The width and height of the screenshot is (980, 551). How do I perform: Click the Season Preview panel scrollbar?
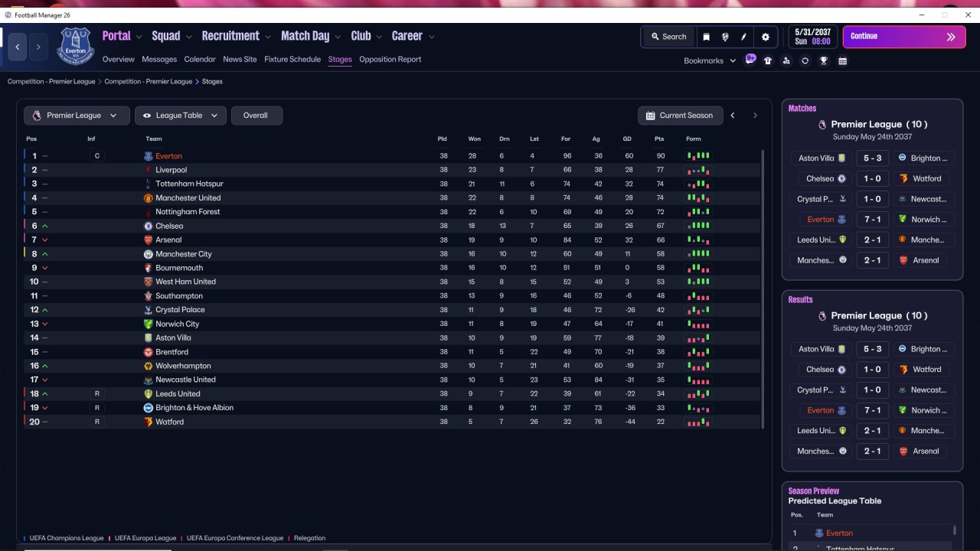954,530
